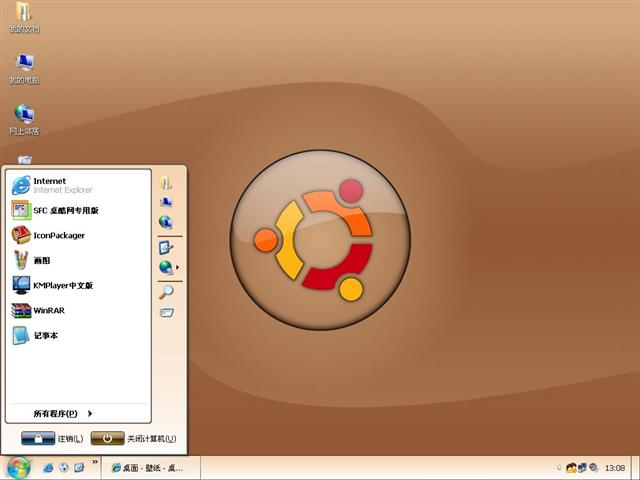Open Control Panel icon in Start menu column
The height and width of the screenshot is (480, 640).
click(166, 248)
